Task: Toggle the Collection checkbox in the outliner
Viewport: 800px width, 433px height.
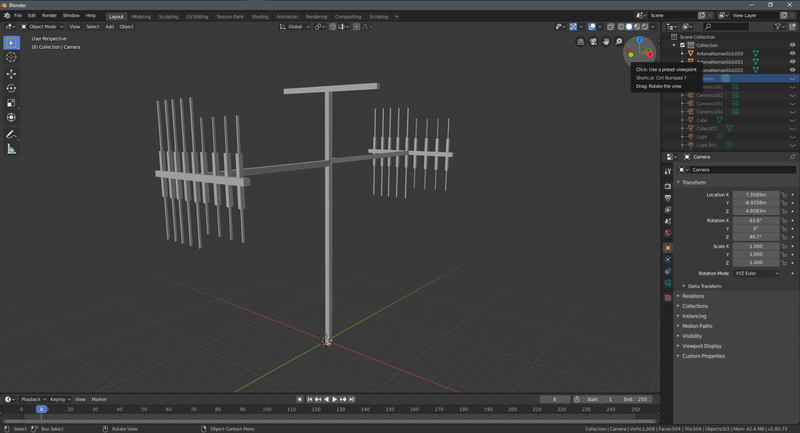Action: [683, 45]
